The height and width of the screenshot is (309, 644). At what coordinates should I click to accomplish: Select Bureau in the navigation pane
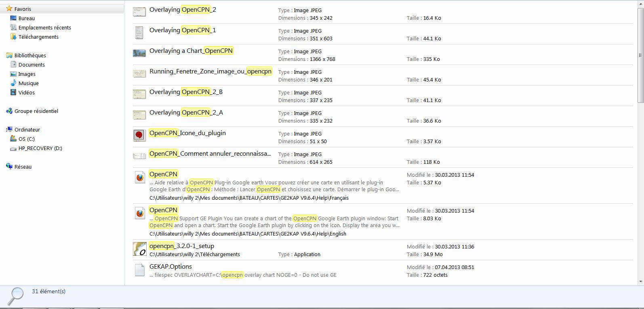(x=27, y=18)
